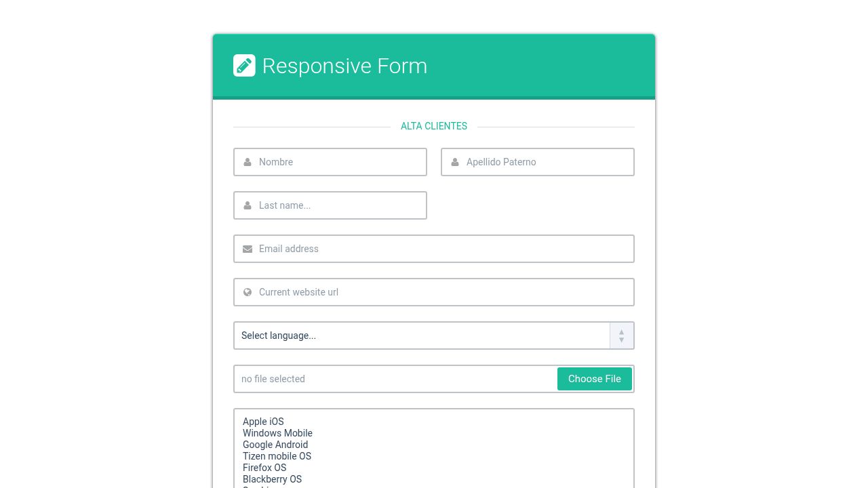Click the user icon in Apellido Paterno field
Image resolution: width=868 pixels, height=488 pixels.
point(455,162)
